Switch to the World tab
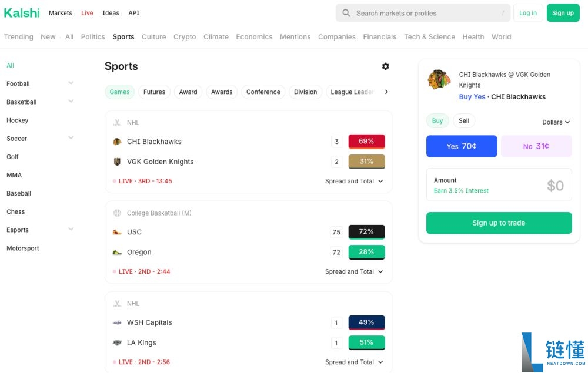This screenshot has height=373, width=588. click(x=502, y=37)
